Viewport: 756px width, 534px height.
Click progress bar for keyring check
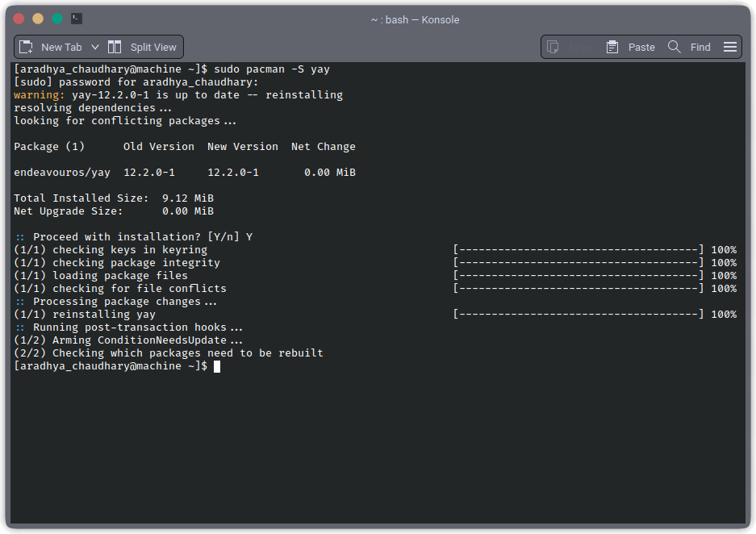pyautogui.click(x=578, y=249)
